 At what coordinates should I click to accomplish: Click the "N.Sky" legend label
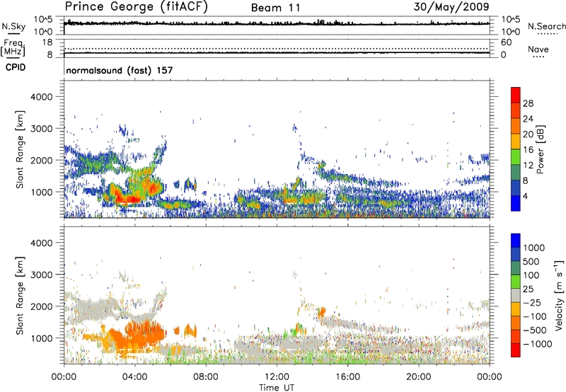13,27
